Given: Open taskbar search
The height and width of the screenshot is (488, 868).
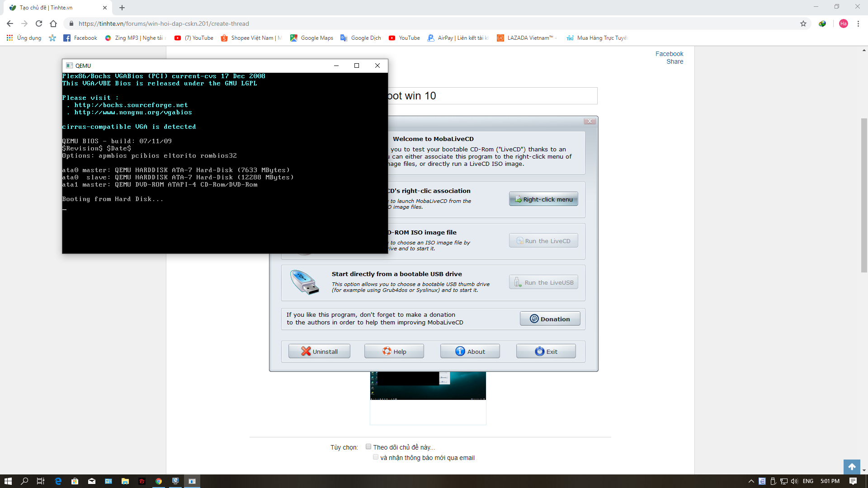Looking at the screenshot, I should click(x=24, y=481).
